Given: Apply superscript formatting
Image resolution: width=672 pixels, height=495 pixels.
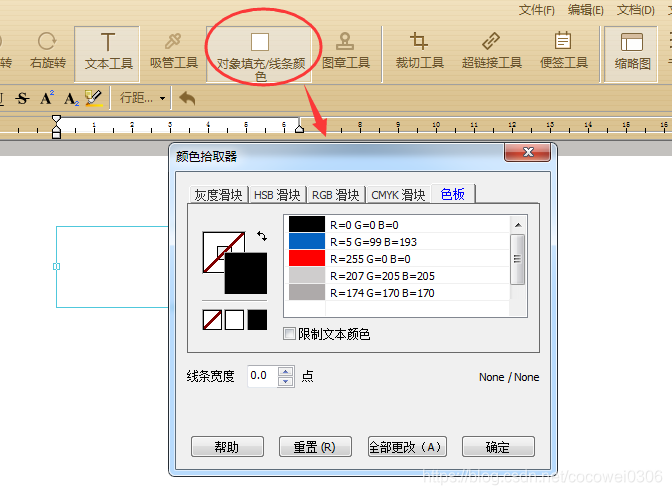Looking at the screenshot, I should tap(47, 98).
